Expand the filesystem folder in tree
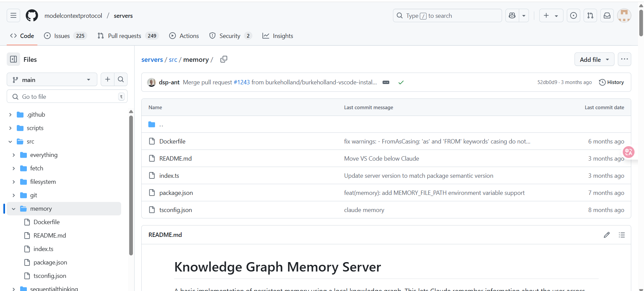 tap(14, 182)
